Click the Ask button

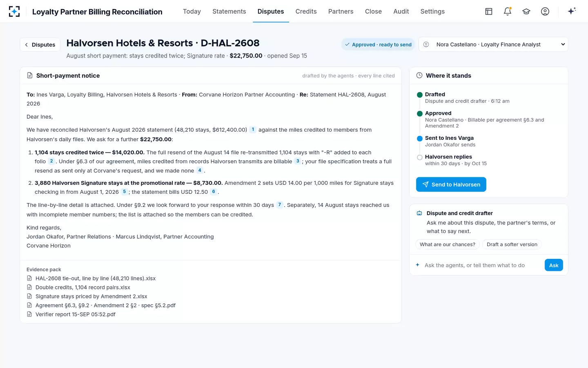(554, 265)
